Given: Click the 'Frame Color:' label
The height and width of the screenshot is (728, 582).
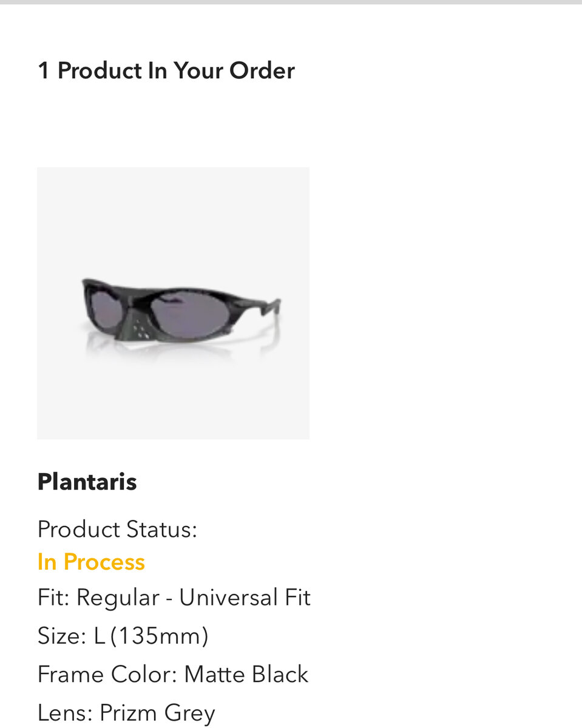Looking at the screenshot, I should click(107, 675).
